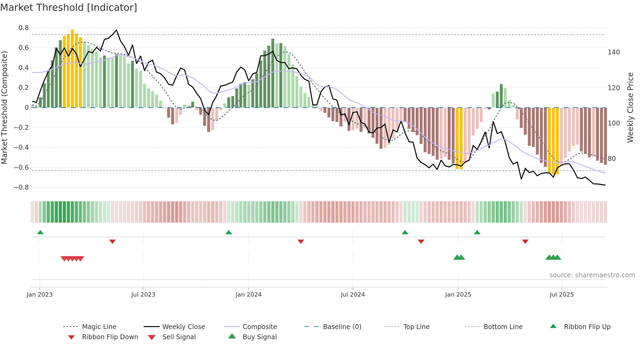
Task: Click the Ribbon Flip Up marker near Oct 2024
Action: [405, 232]
